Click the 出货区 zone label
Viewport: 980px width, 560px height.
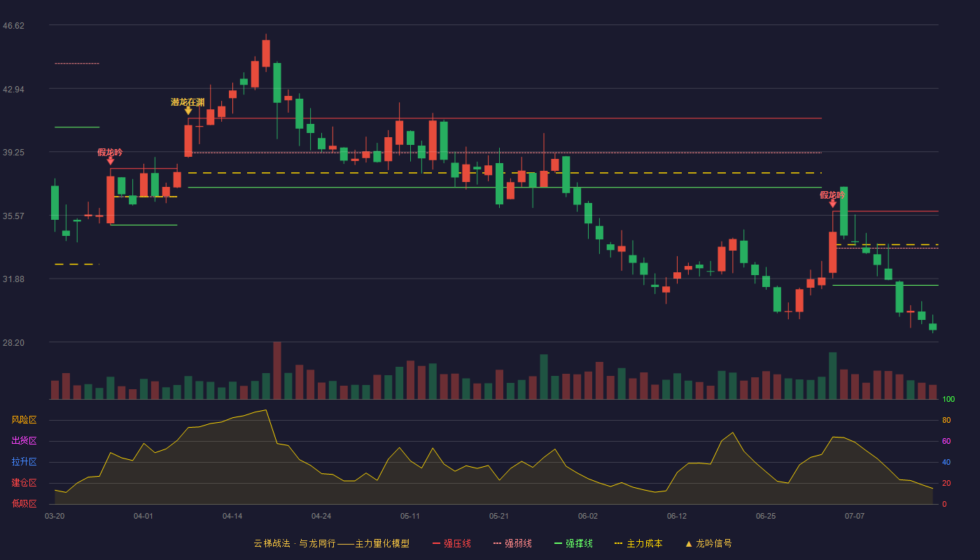[24, 441]
